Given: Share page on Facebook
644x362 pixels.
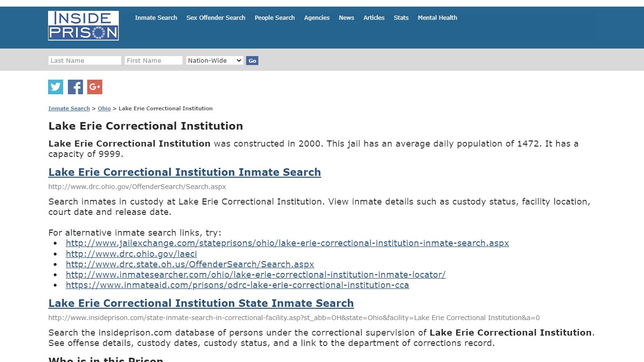Looking at the screenshot, I should click(75, 87).
